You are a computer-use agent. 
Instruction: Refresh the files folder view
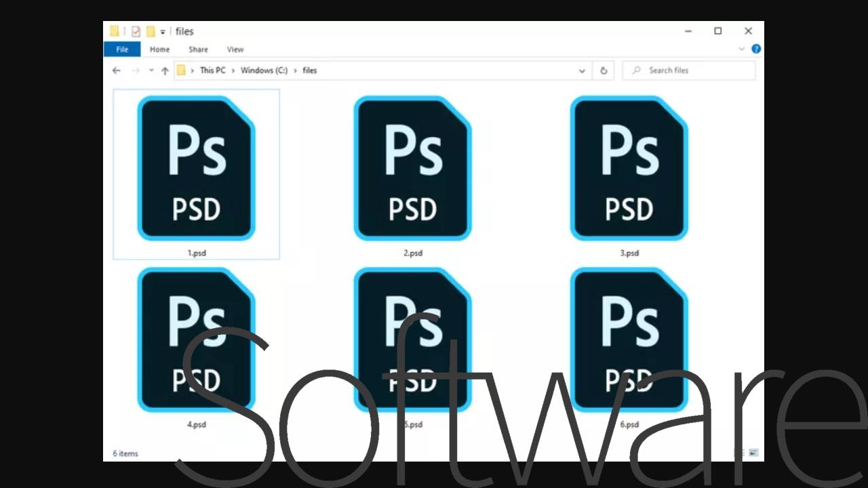tap(604, 70)
